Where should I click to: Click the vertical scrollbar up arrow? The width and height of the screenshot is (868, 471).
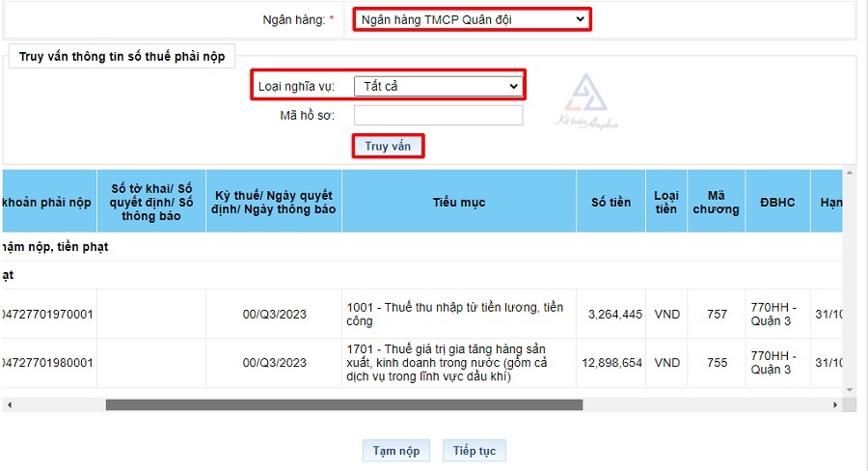coord(850,175)
